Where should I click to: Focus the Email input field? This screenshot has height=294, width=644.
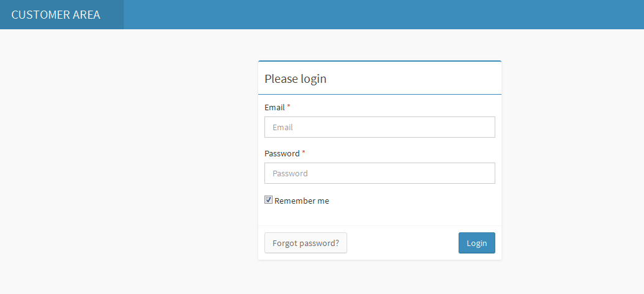[380, 127]
